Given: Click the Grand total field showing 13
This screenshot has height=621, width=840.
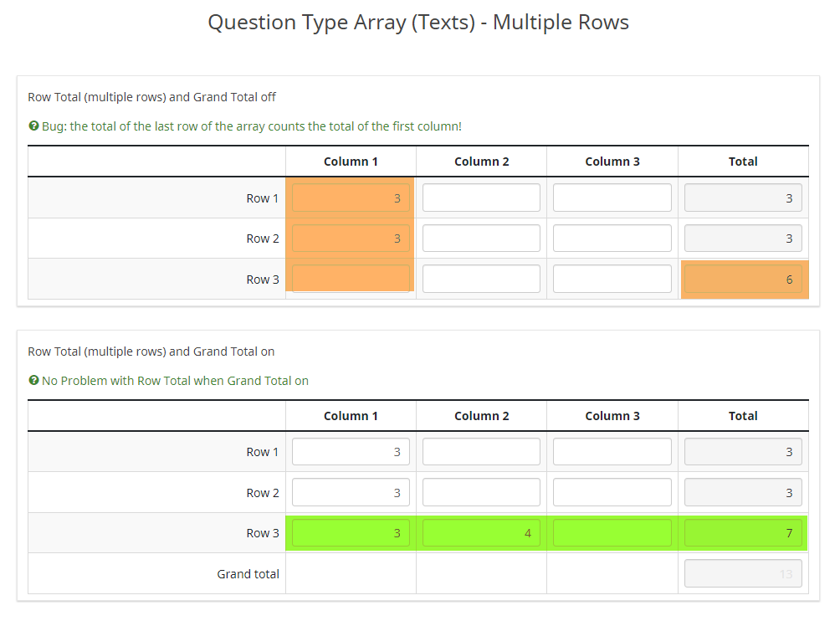Looking at the screenshot, I should click(743, 574).
